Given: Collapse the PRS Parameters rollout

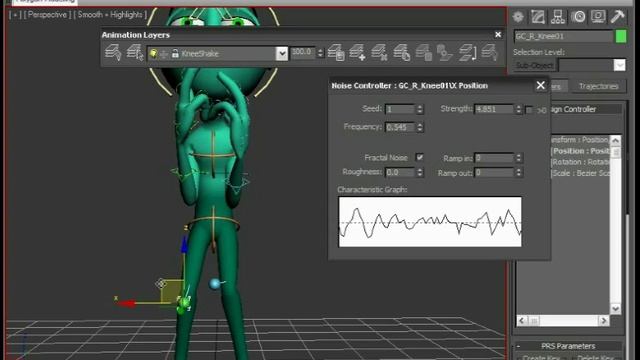Looking at the screenshot, I should pos(568,346).
